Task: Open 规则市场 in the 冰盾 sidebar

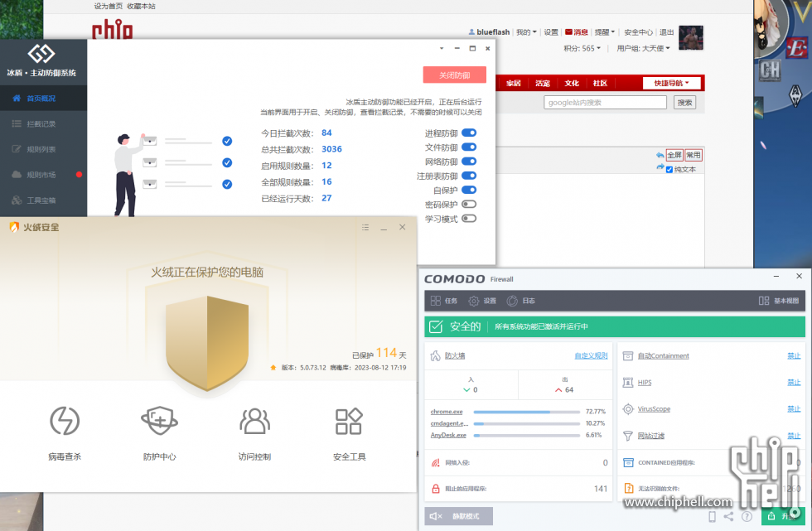Action: point(43,175)
